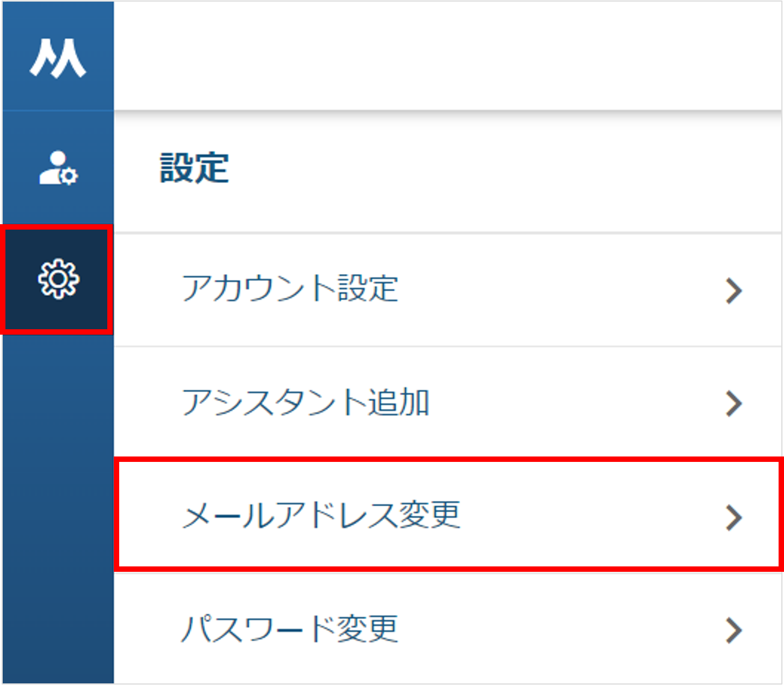Select the gear settings icon in sidebar
Image resolution: width=784 pixels, height=685 pixels.
(x=59, y=279)
